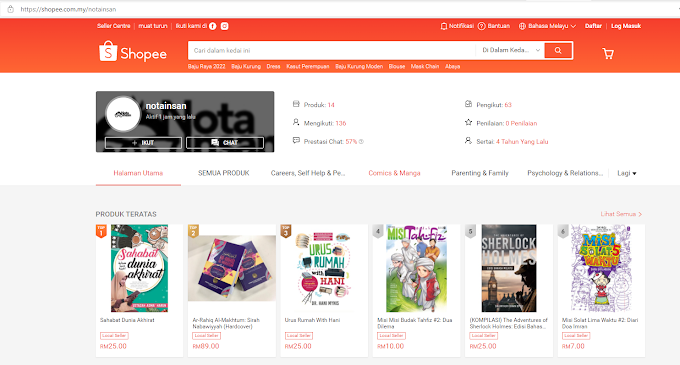Open Shopee's Facebook page icon
Screen dimensions: 680x365
(x=212, y=26)
